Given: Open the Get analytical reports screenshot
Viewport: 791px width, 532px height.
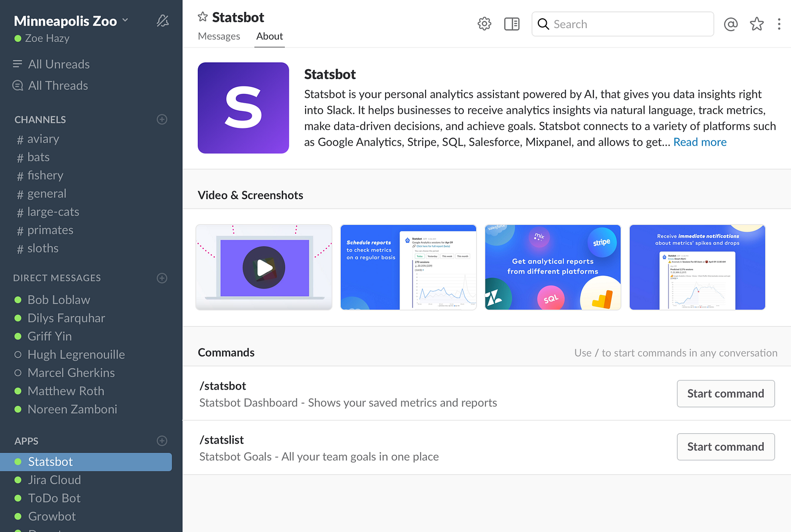Looking at the screenshot, I should click(553, 267).
